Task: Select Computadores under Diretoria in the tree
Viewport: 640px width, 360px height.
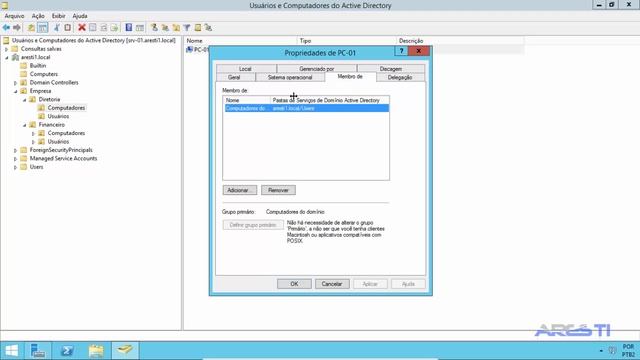Action: click(x=66, y=108)
